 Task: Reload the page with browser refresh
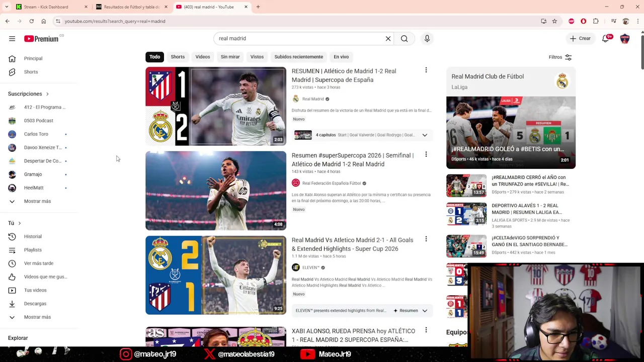coord(31,21)
